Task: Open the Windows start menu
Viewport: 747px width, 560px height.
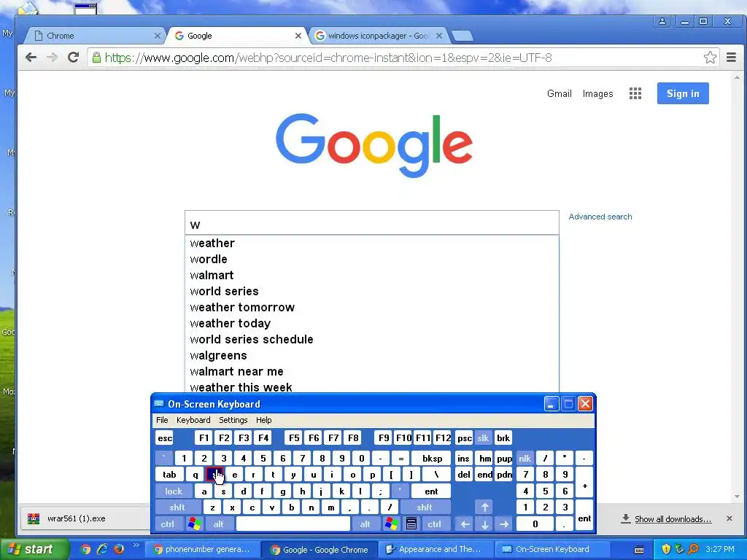Action: click(34, 550)
